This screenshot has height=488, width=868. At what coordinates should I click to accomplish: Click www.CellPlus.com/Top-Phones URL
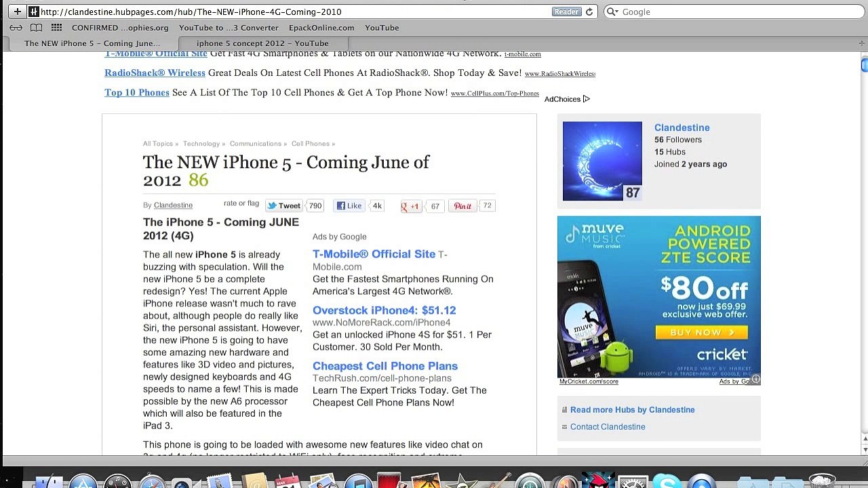pyautogui.click(x=495, y=94)
